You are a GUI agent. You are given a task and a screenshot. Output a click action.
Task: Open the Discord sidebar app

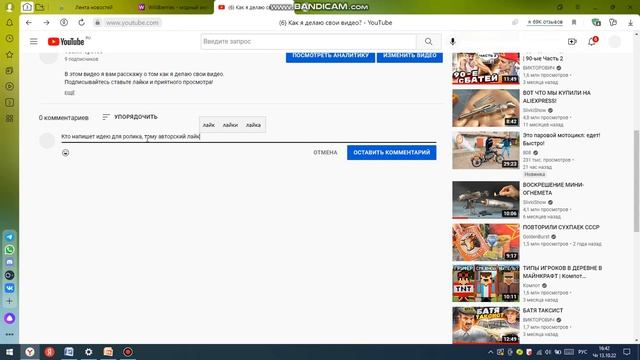tap(9, 262)
